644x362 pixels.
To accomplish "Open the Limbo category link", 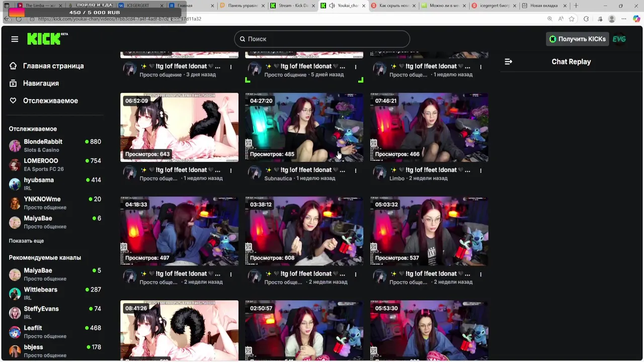I will (396, 178).
